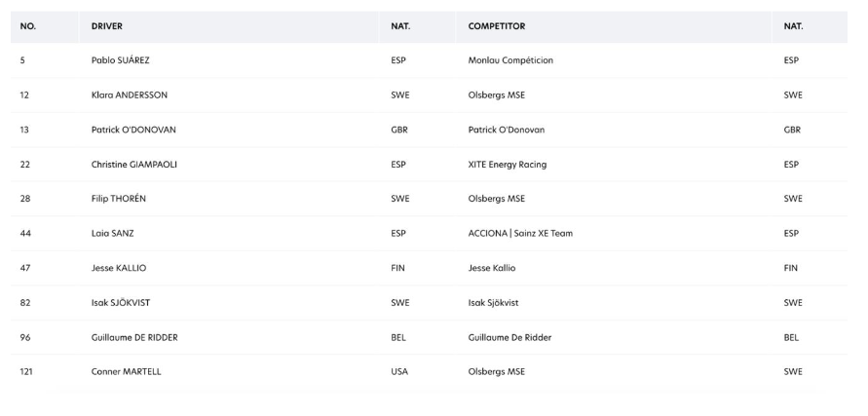Select Filip THORÉN in the table

pos(119,199)
